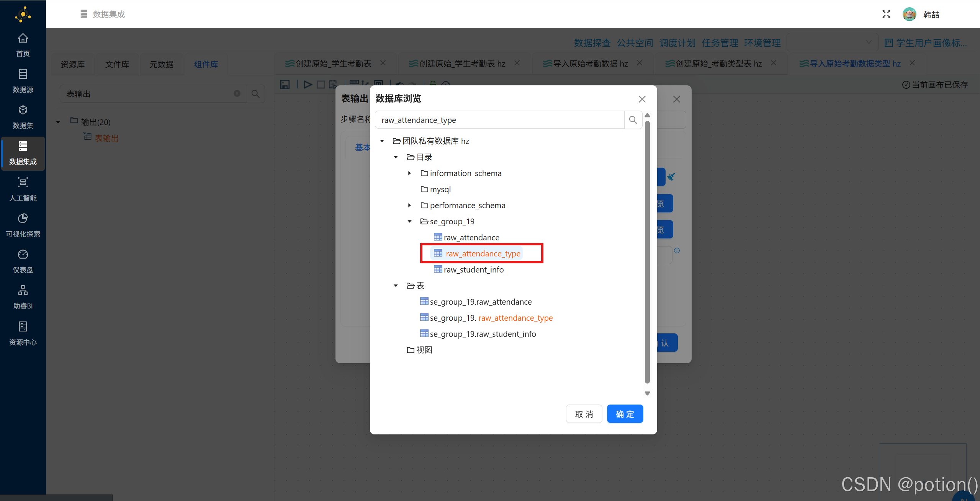Open the 学生用户画像标... project link
Image resolution: width=980 pixels, height=501 pixels.
pyautogui.click(x=926, y=43)
